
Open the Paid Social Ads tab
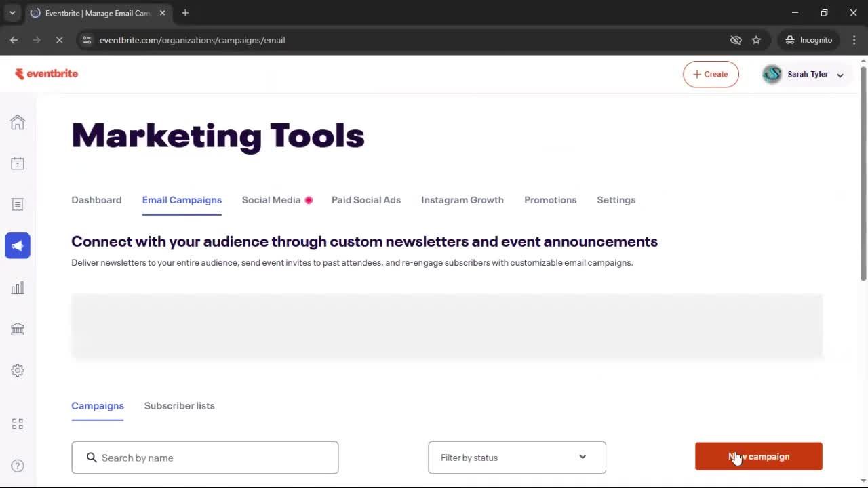click(366, 200)
